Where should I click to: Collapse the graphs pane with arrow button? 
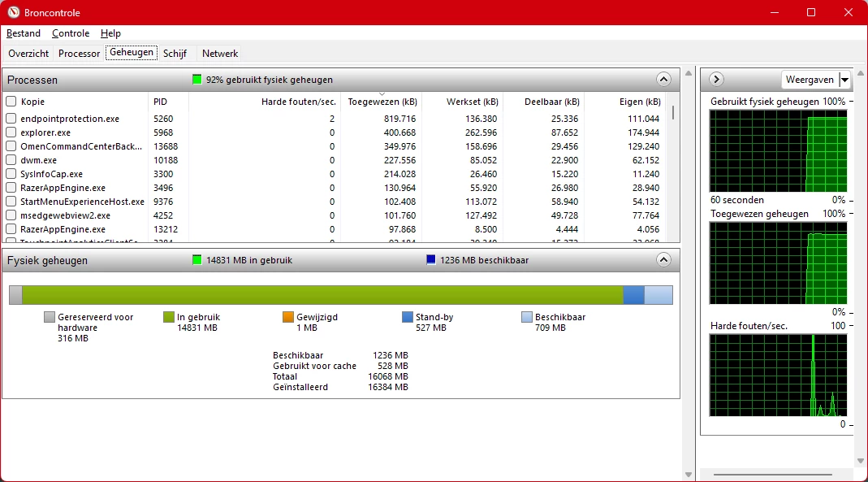tap(716, 79)
